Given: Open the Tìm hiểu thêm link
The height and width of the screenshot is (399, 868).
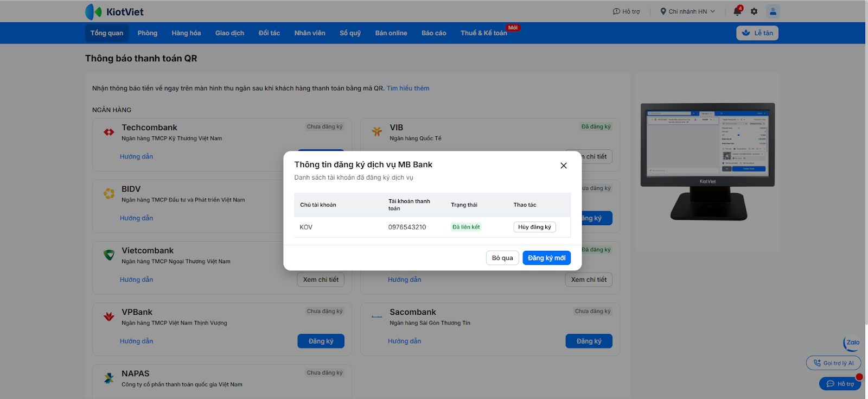Looking at the screenshot, I should point(408,88).
